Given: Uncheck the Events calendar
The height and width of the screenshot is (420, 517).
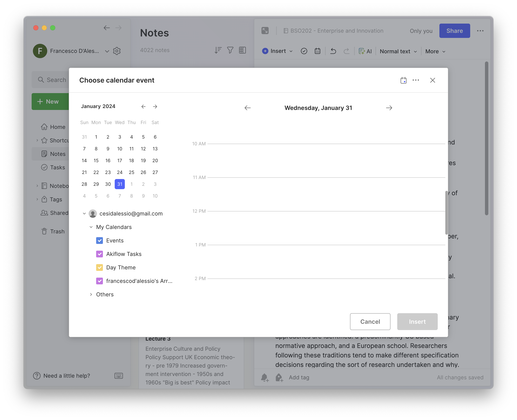Looking at the screenshot, I should (x=100, y=241).
